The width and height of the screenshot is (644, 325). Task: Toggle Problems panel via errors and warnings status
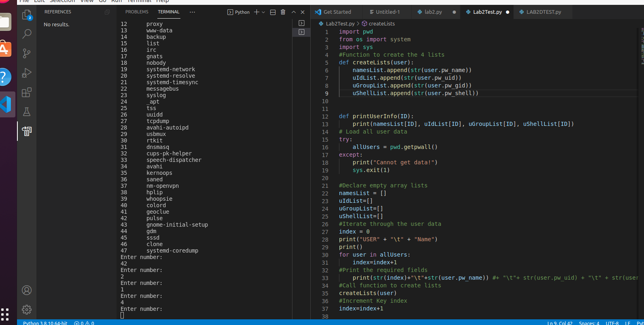coord(84,323)
